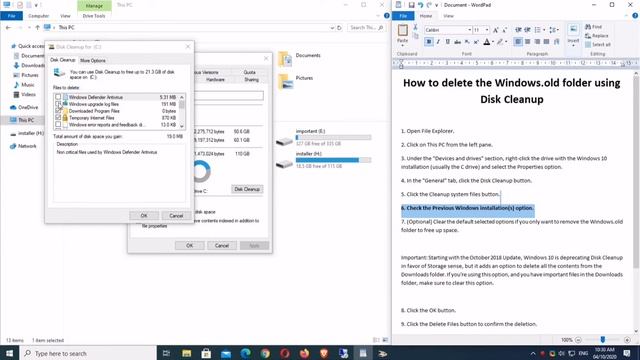Apply Strikethrough in WordPad
Screen dimensions: 640x360
tap(458, 42)
